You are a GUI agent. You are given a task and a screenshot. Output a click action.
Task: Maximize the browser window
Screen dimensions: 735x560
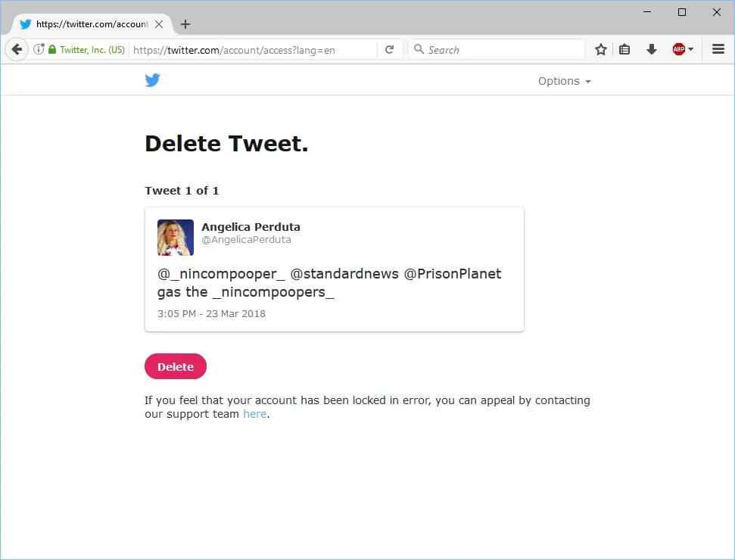pos(682,12)
